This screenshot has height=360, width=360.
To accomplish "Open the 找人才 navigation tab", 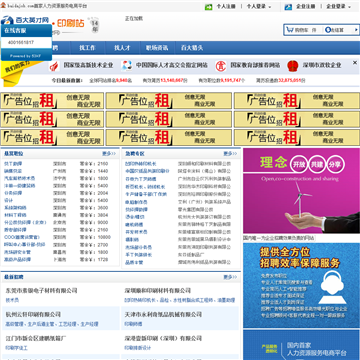I will (x=122, y=48).
